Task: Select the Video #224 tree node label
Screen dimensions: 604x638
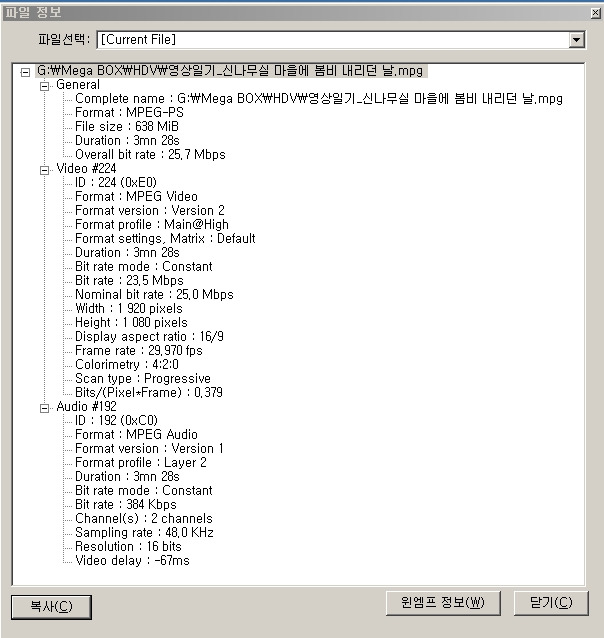Action: [86, 168]
